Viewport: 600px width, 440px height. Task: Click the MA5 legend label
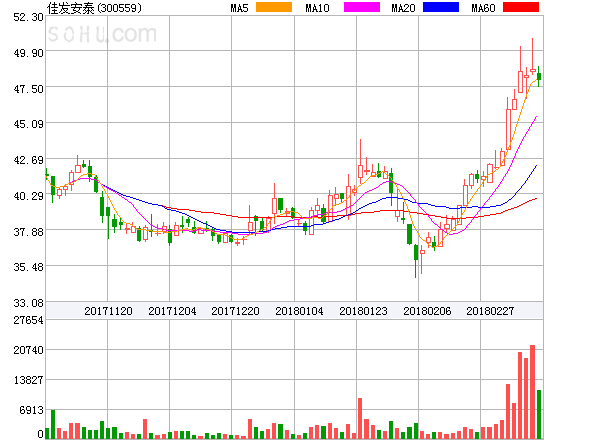[239, 8]
